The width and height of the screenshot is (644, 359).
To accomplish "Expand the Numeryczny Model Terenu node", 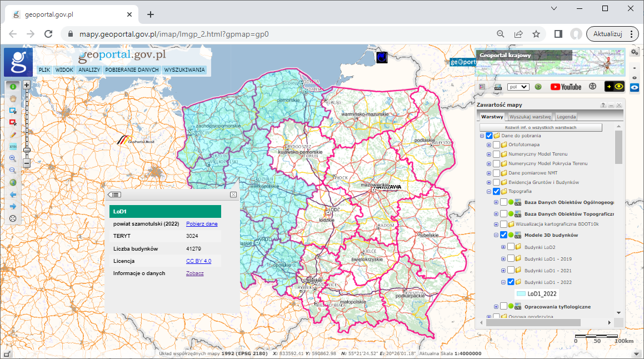I will click(x=489, y=154).
